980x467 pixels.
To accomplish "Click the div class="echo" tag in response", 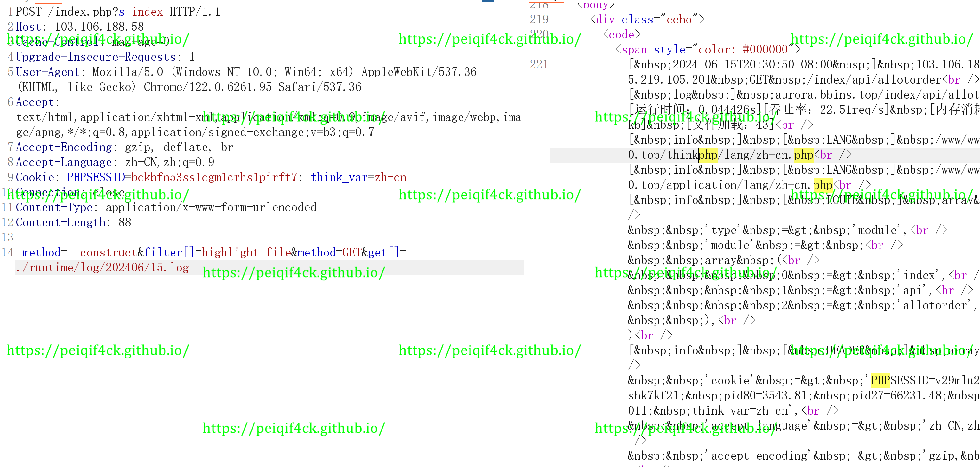I will 647,20.
